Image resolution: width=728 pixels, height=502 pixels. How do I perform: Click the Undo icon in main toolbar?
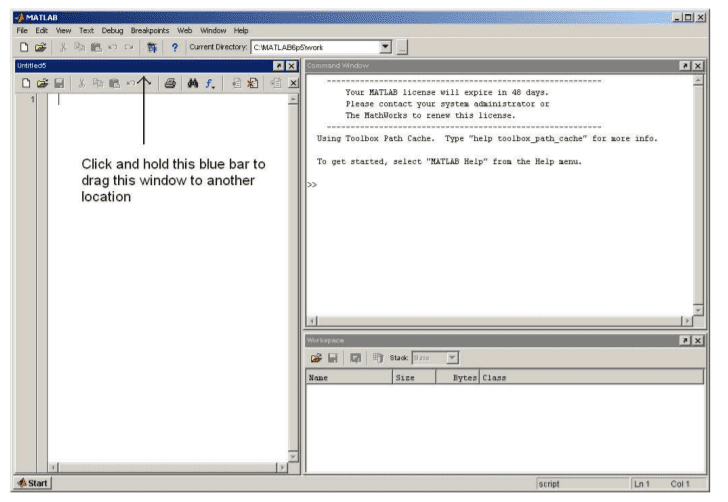click(x=112, y=47)
